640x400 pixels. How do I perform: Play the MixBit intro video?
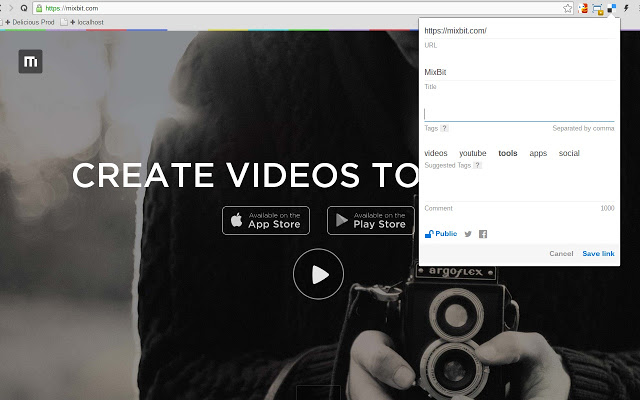[x=318, y=274]
